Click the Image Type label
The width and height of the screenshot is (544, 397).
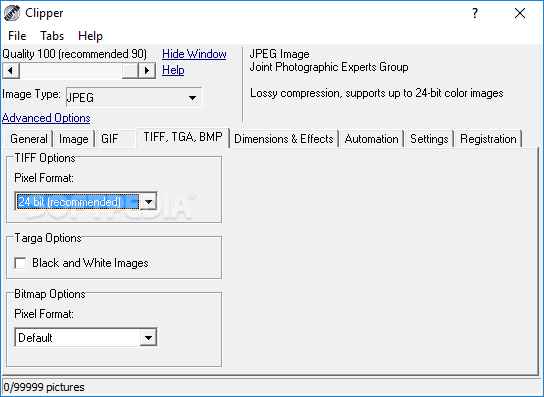(31, 94)
